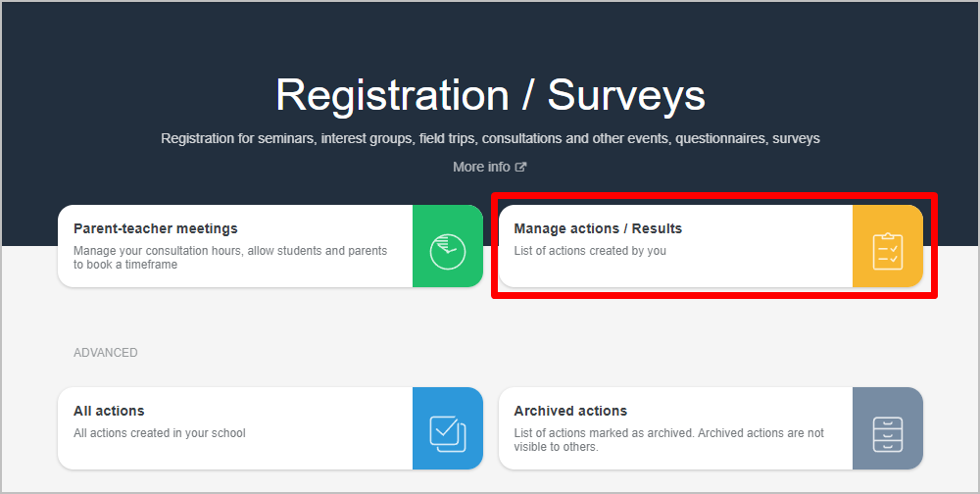Click the external link icon beside More info

pyautogui.click(x=521, y=168)
